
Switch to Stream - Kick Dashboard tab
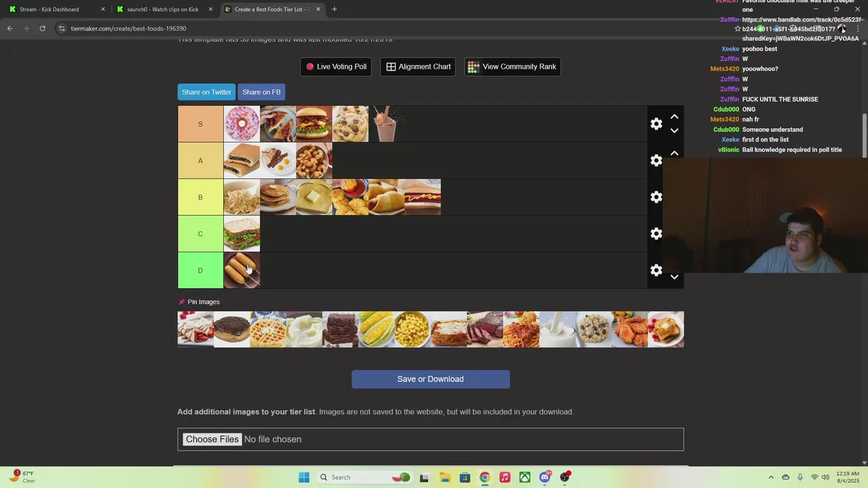pos(58,9)
